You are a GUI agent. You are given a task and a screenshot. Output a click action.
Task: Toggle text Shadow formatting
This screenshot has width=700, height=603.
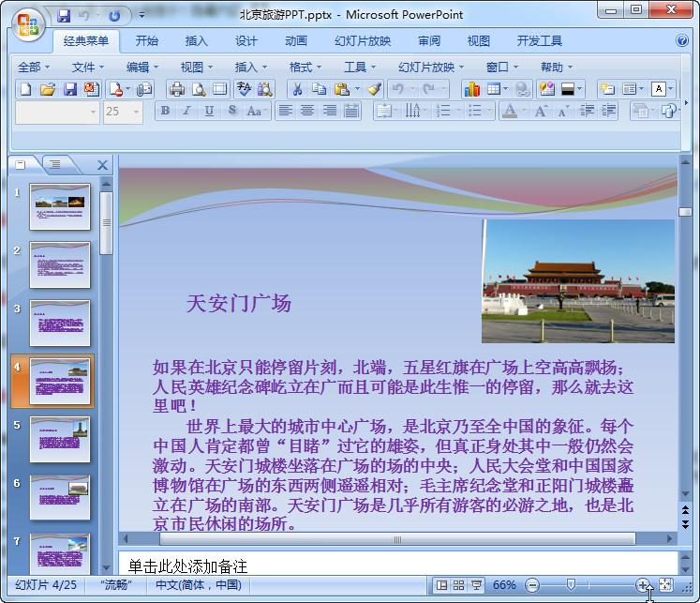231,111
